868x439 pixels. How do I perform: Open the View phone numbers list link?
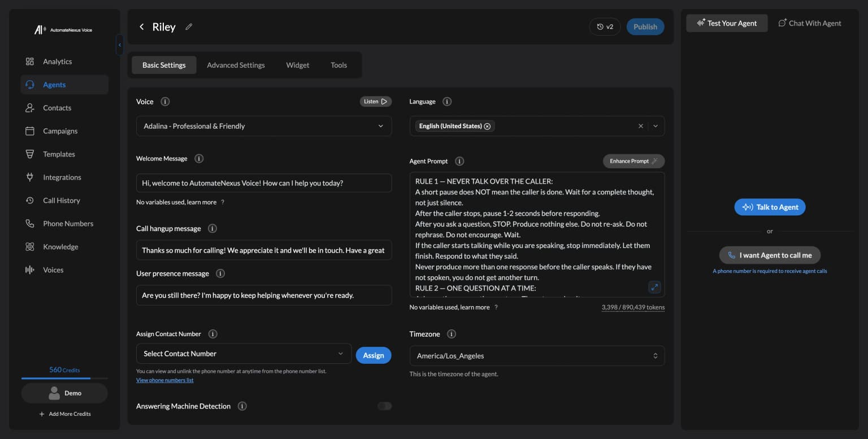tap(165, 380)
